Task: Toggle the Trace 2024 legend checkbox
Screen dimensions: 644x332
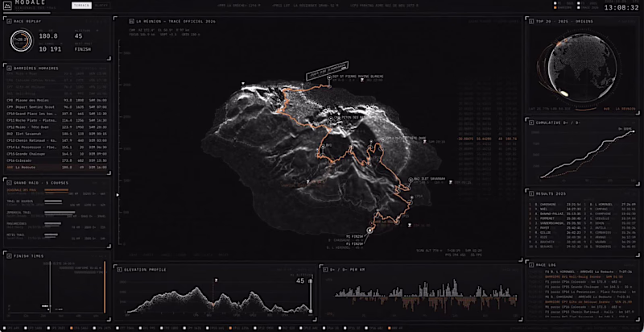Action: click(x=579, y=7)
